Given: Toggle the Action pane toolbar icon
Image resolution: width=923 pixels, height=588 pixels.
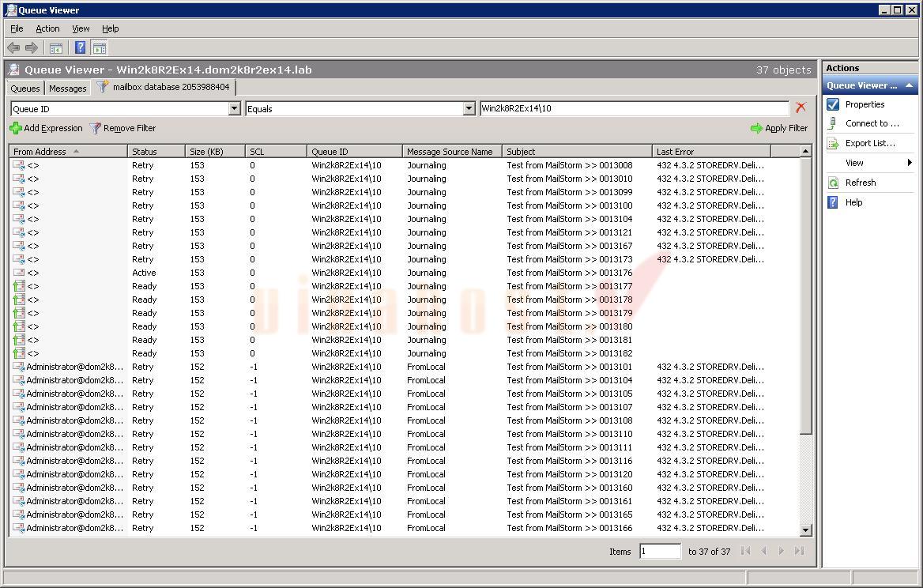Looking at the screenshot, I should pos(100,48).
